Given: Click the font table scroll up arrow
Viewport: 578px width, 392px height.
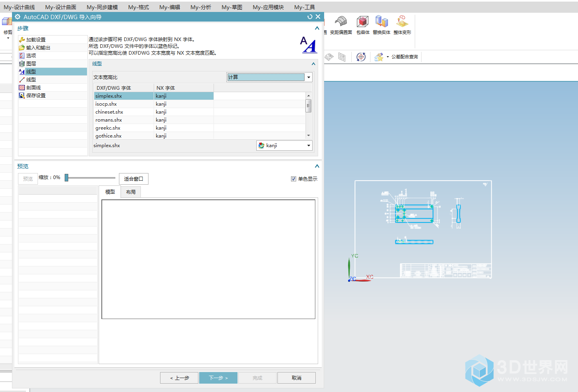Looking at the screenshot, I should [309, 96].
